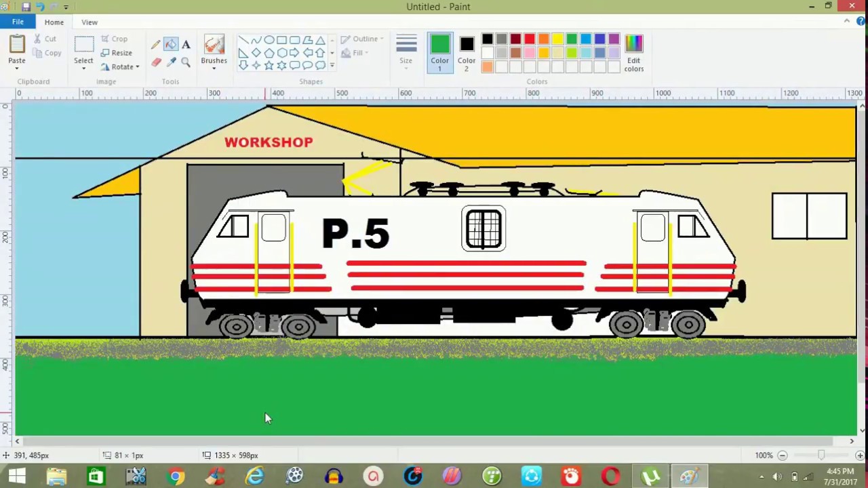Image resolution: width=868 pixels, height=488 pixels.
Task: Choose the Rectangle shape
Action: coord(282,40)
